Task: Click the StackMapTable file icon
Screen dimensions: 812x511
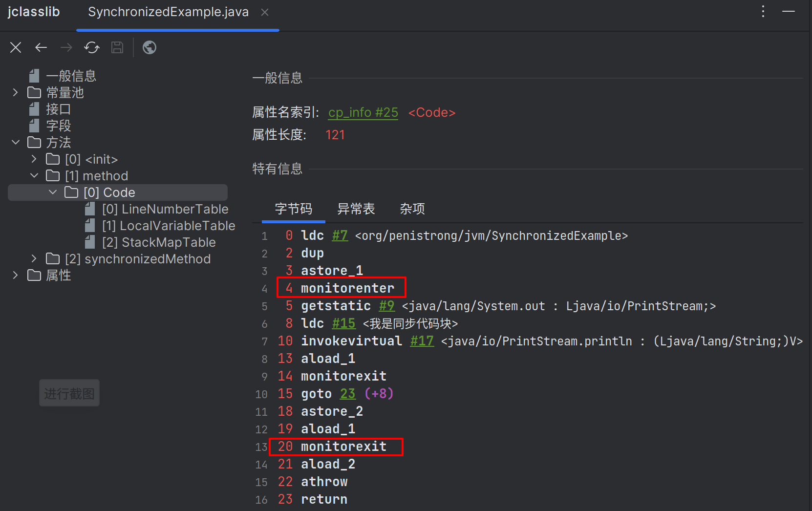Action: pyautogui.click(x=90, y=242)
